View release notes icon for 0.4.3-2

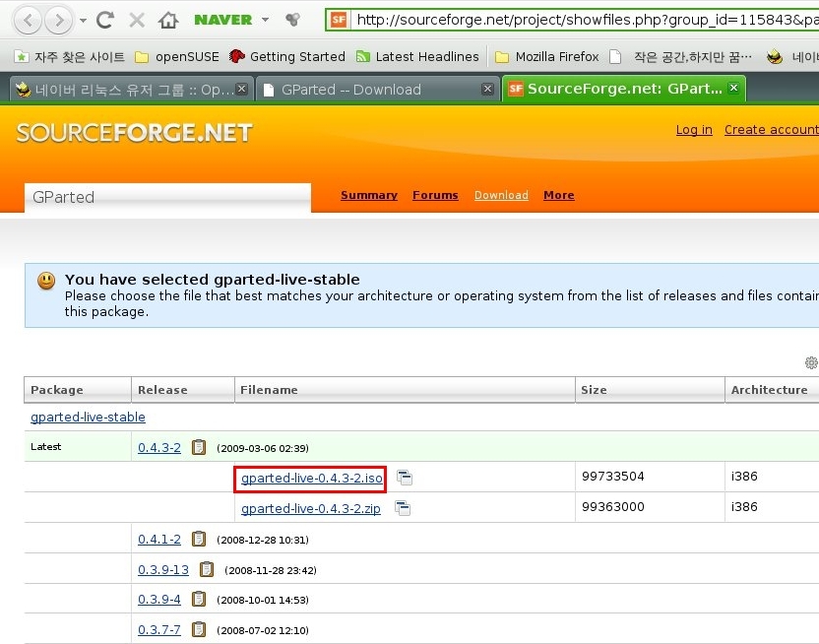pos(199,447)
